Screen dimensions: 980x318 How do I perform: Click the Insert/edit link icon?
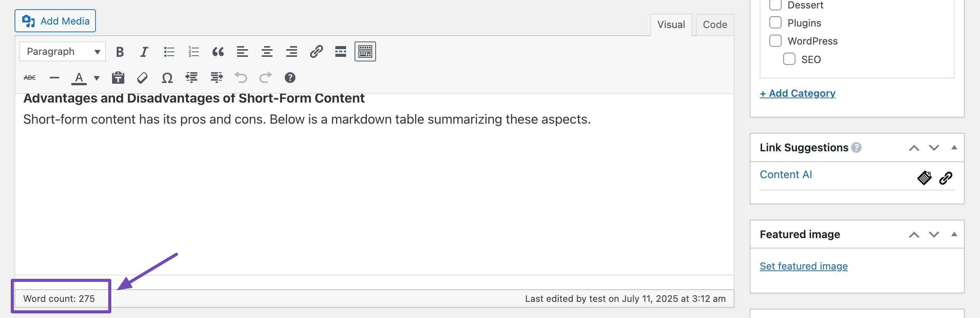click(316, 52)
